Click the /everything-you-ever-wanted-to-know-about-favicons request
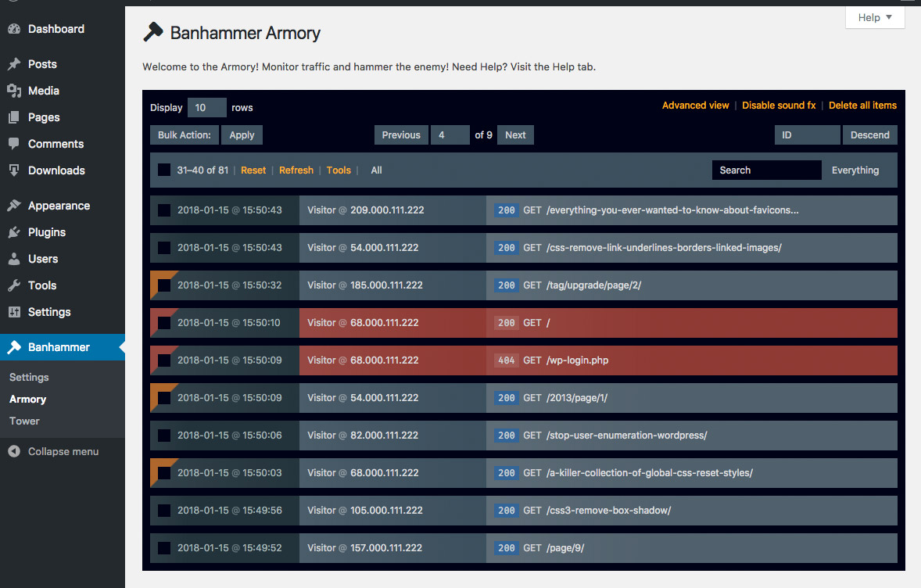 pyautogui.click(x=672, y=210)
